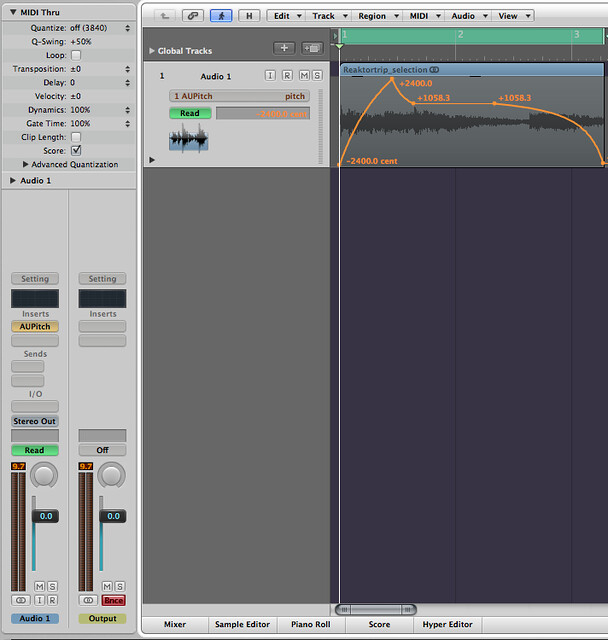Record-enable the Audio 1 track header
Viewport: 608px width, 640px height.
(286, 76)
